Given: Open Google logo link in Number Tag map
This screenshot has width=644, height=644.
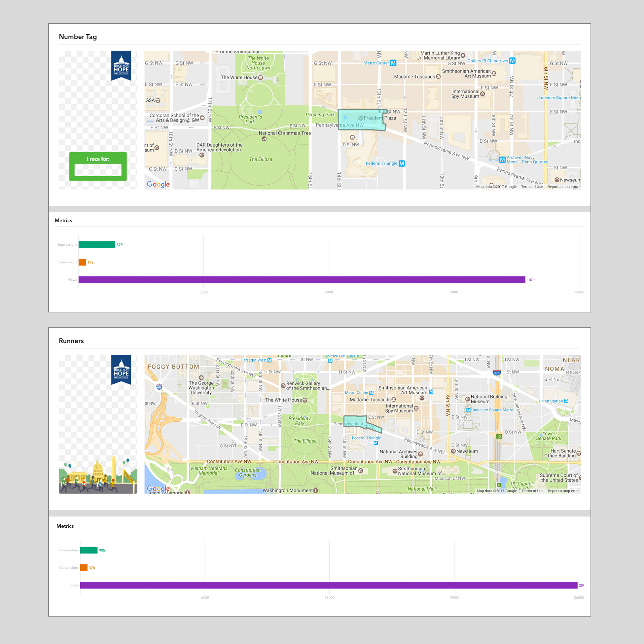Looking at the screenshot, I should (x=158, y=184).
